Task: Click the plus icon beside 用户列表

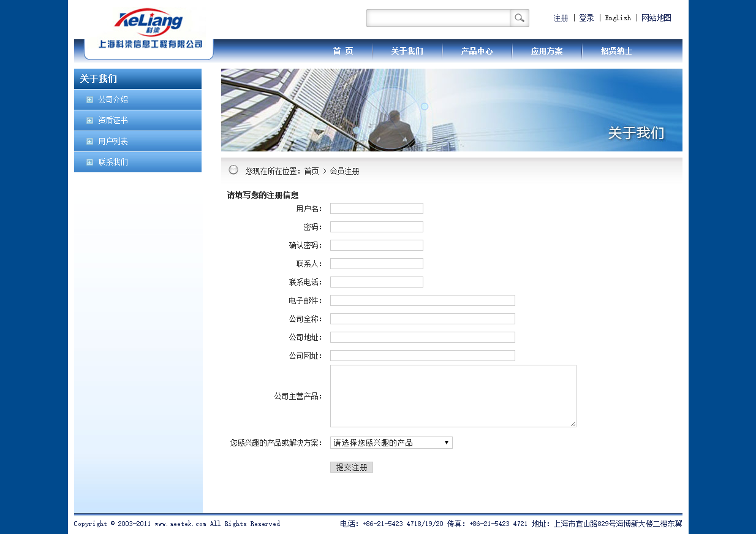Action: [x=90, y=142]
